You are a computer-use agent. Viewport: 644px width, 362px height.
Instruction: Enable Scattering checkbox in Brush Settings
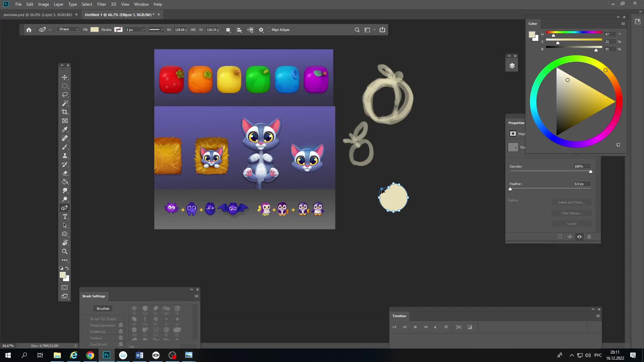click(87, 332)
